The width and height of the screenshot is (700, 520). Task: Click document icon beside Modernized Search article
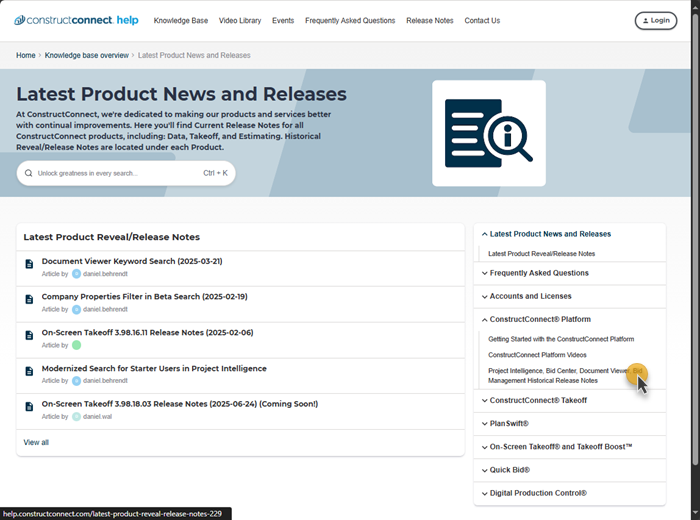tap(29, 371)
